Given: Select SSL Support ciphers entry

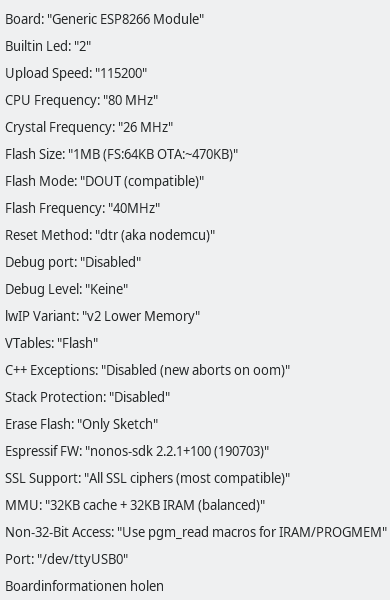Looking at the screenshot, I should pos(195,478).
